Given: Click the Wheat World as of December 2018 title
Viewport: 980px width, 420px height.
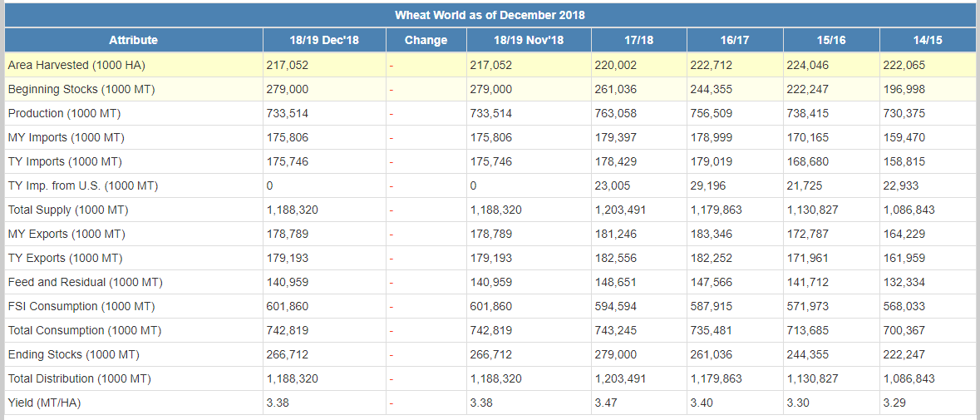Looking at the screenshot, I should point(490,15).
